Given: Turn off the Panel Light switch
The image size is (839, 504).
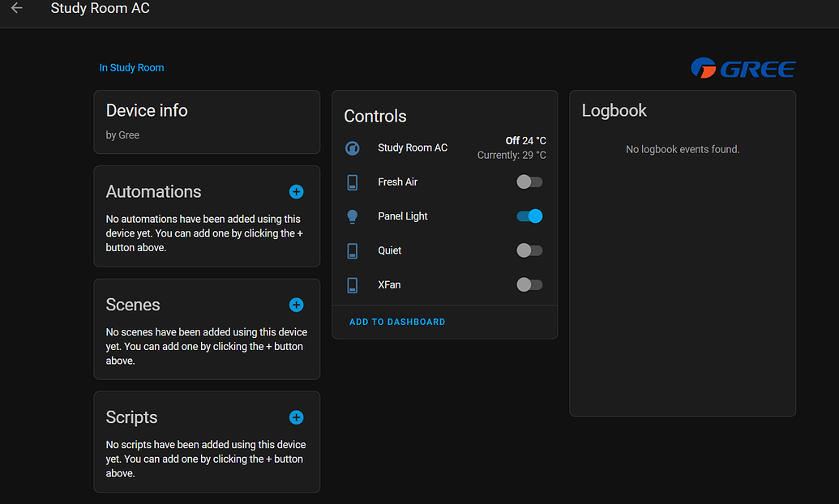Looking at the screenshot, I should (x=529, y=216).
